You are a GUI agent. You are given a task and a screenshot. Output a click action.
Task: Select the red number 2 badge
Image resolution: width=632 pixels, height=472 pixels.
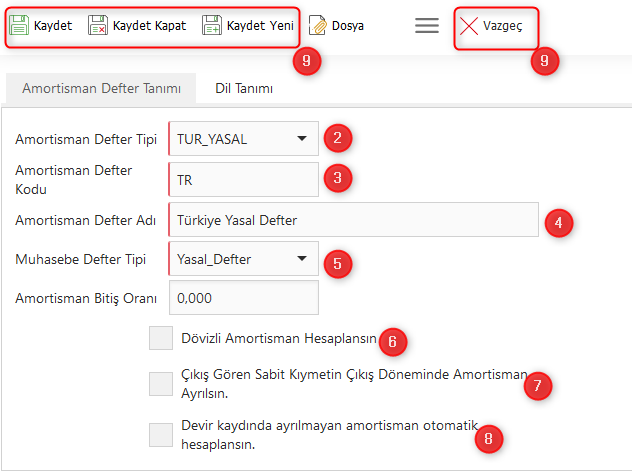pos(340,139)
